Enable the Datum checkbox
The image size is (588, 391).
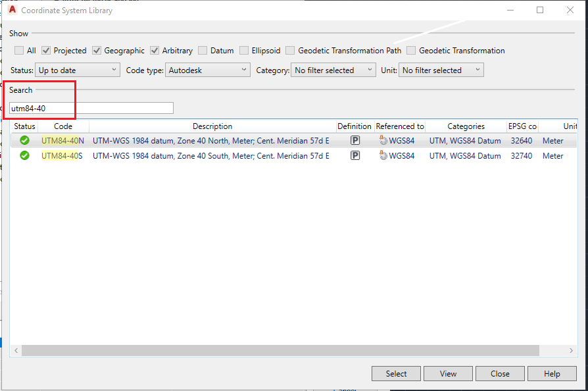point(203,50)
